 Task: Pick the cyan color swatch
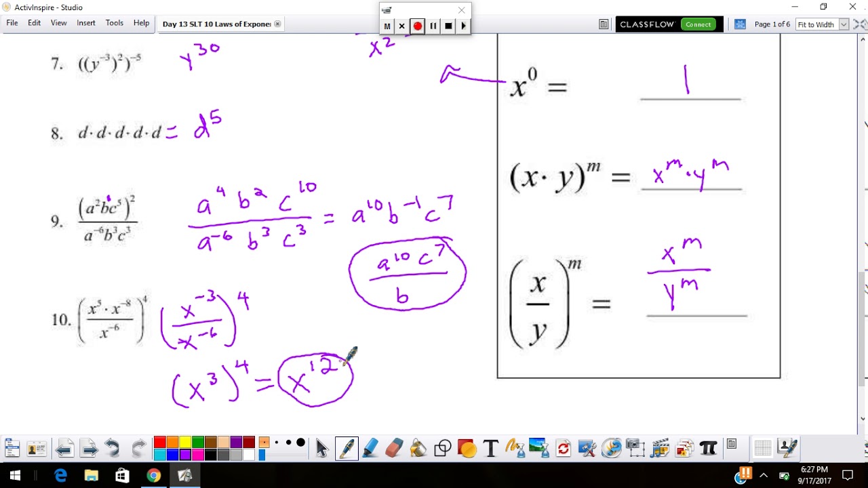point(160,455)
